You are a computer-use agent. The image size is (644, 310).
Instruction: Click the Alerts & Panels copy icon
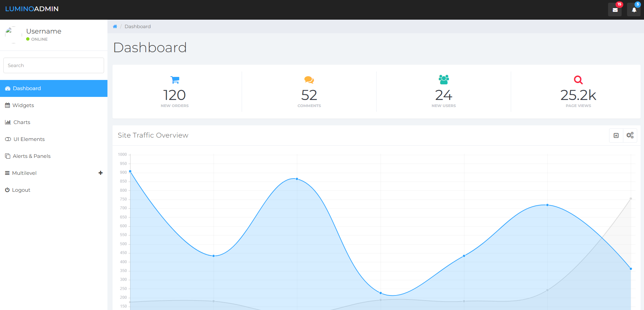7,156
